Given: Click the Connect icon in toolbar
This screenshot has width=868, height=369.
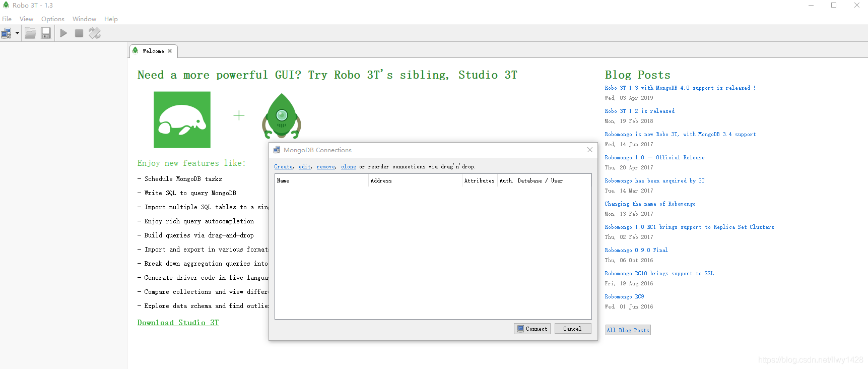Looking at the screenshot, I should [7, 33].
